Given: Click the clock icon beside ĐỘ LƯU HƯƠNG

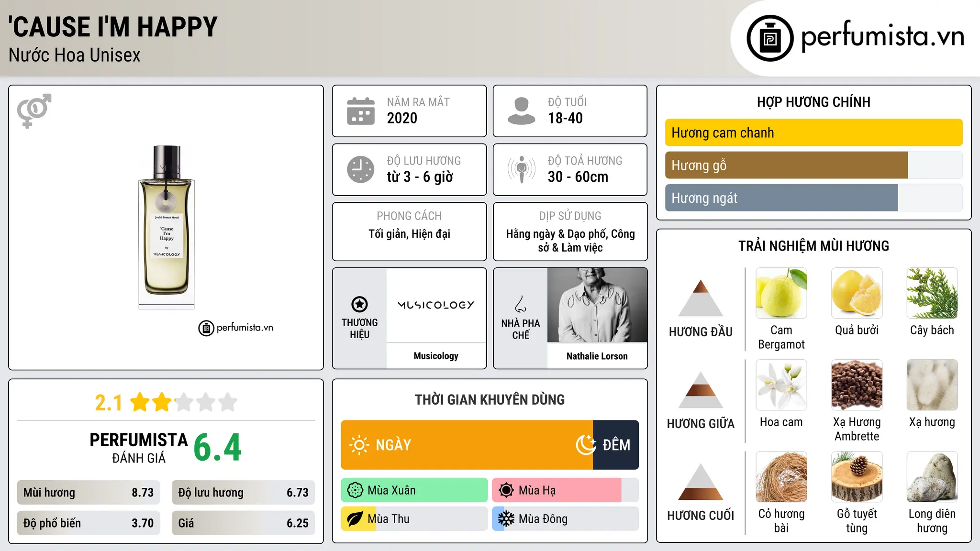Looking at the screenshot, I should click(361, 169).
